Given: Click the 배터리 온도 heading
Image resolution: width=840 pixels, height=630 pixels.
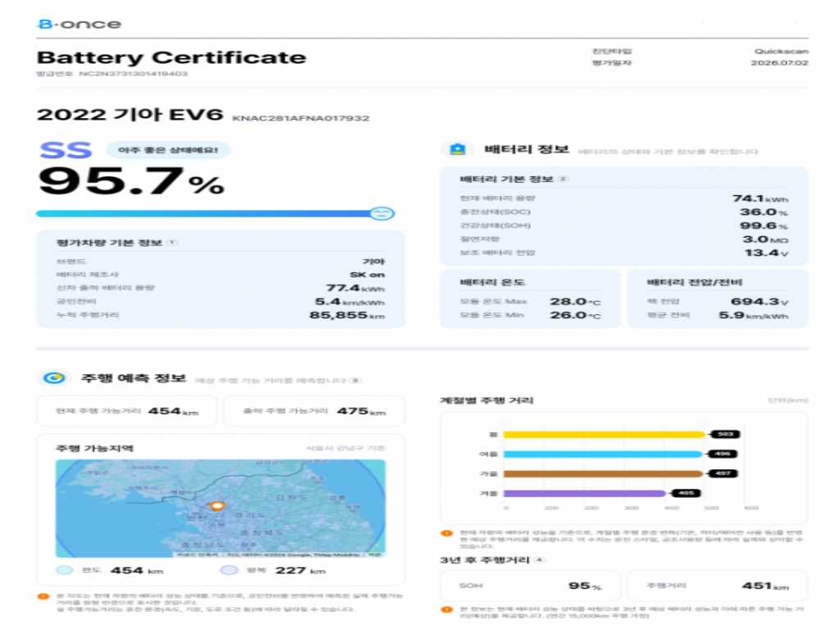Looking at the screenshot, I should 492,282.
